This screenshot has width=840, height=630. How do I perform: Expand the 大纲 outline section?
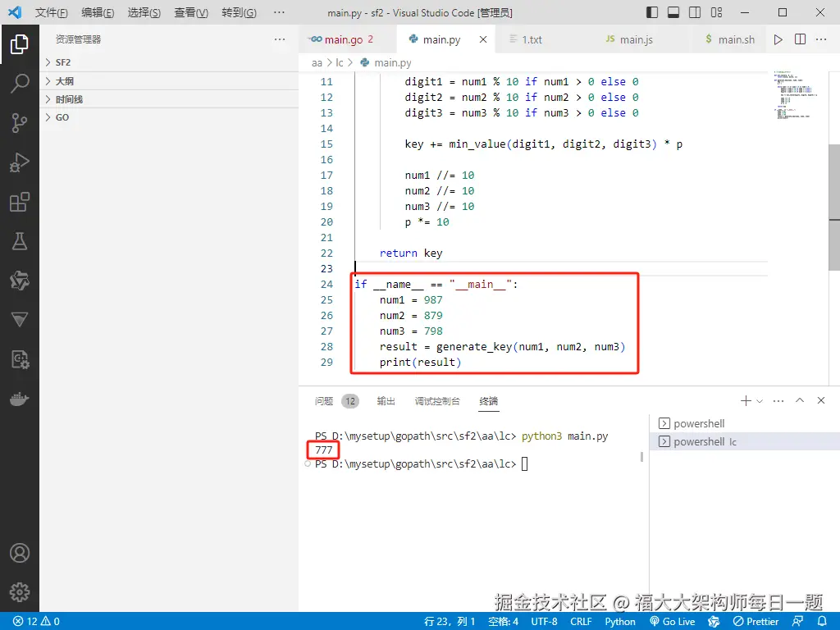[x=169, y=81]
